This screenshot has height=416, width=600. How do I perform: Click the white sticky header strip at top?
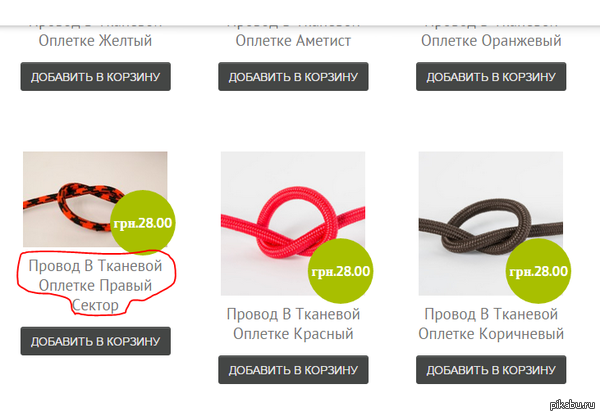tap(300, 13)
